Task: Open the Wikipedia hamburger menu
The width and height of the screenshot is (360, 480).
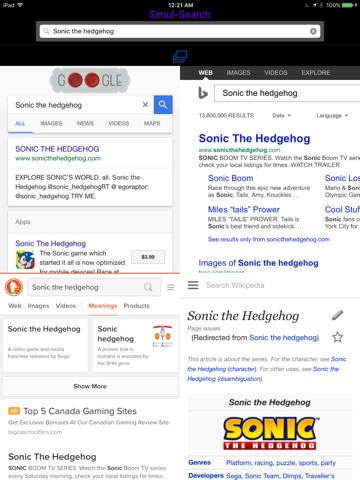Action: tap(193, 285)
